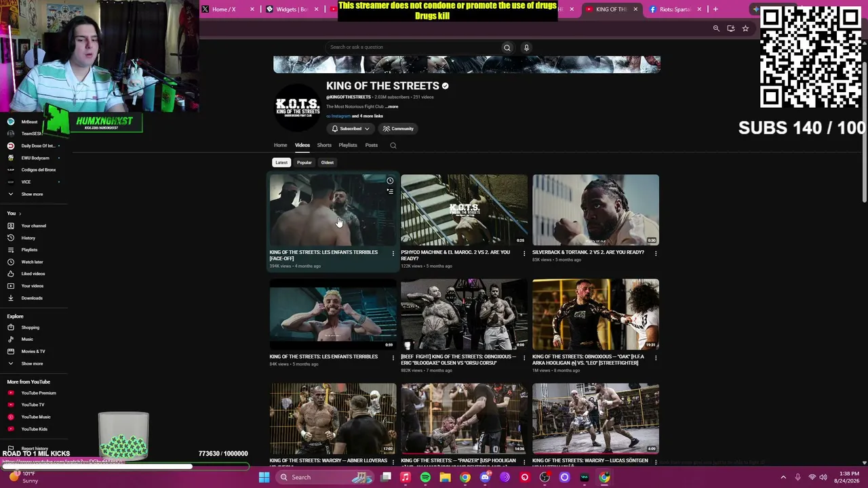The image size is (868, 488).
Task: Add FACE-OFF video to queue
Action: (x=390, y=191)
